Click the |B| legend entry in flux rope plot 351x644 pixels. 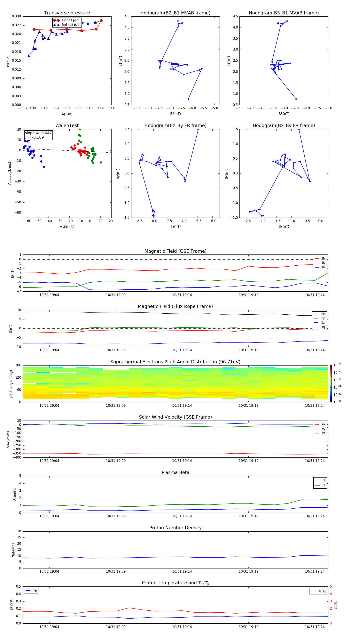click(320, 327)
